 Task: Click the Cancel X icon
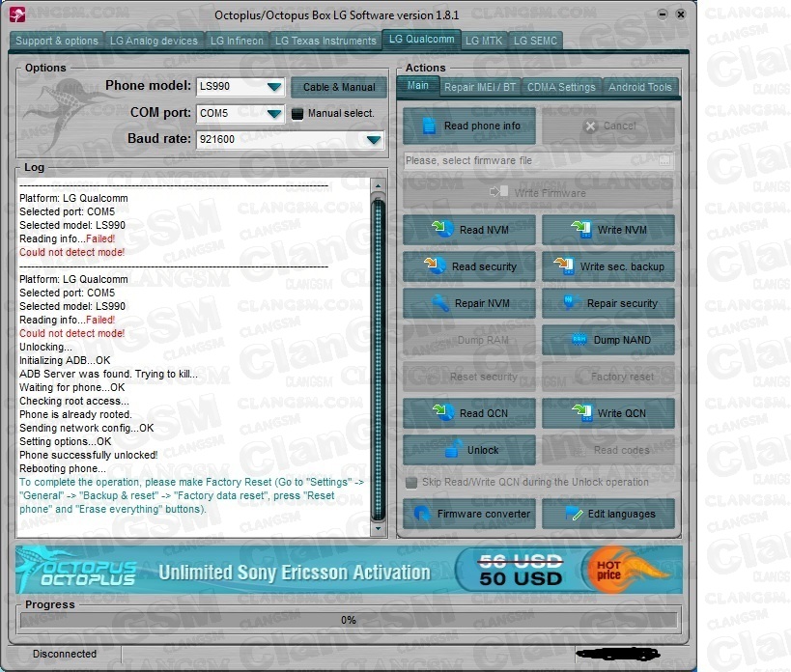coord(590,126)
